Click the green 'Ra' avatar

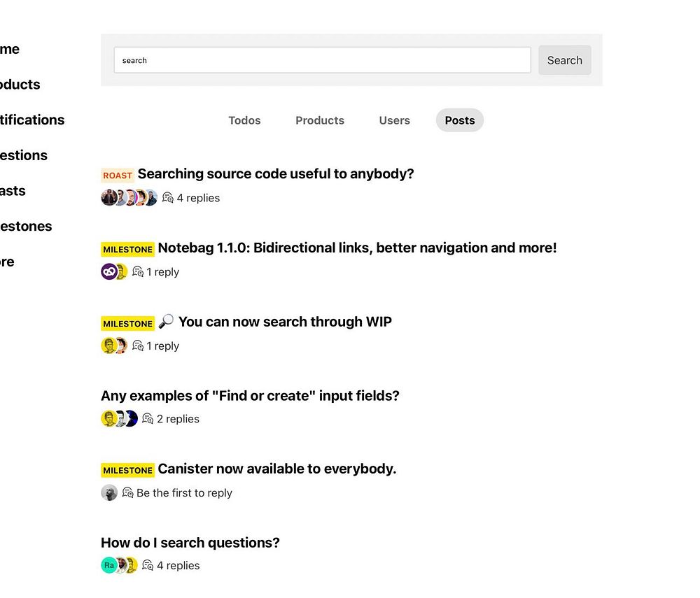point(108,565)
